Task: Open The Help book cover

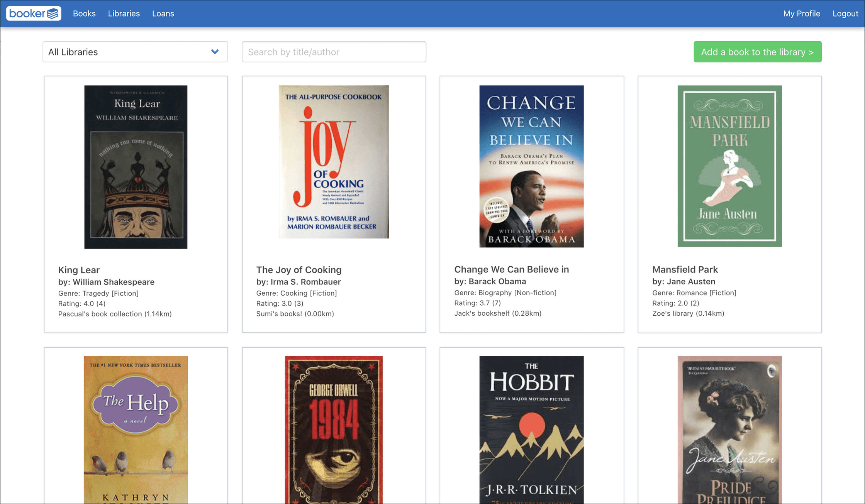Action: (x=136, y=430)
